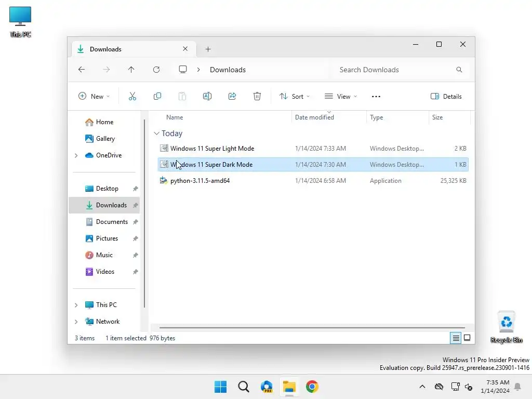Viewport: 532px width, 399px height.
Task: Expand Network in navigation pane
Action: coord(76,322)
